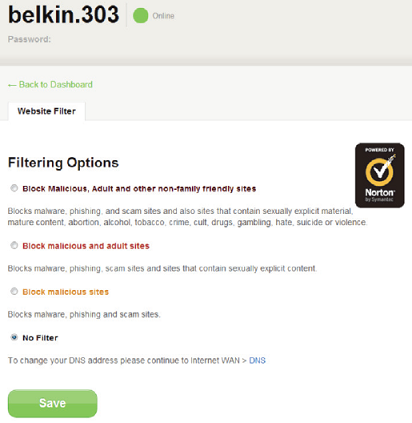
Task: Click Block Malicious, Adult and other non-family label
Action: [x=139, y=189]
